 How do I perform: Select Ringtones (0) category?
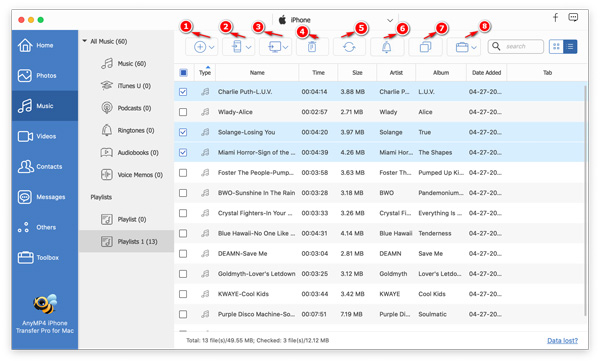tap(126, 130)
